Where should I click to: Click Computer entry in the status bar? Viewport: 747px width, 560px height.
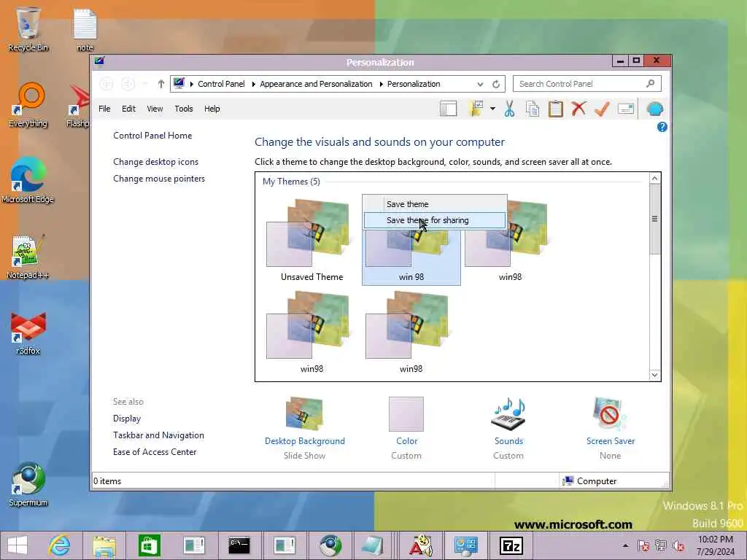click(x=589, y=481)
